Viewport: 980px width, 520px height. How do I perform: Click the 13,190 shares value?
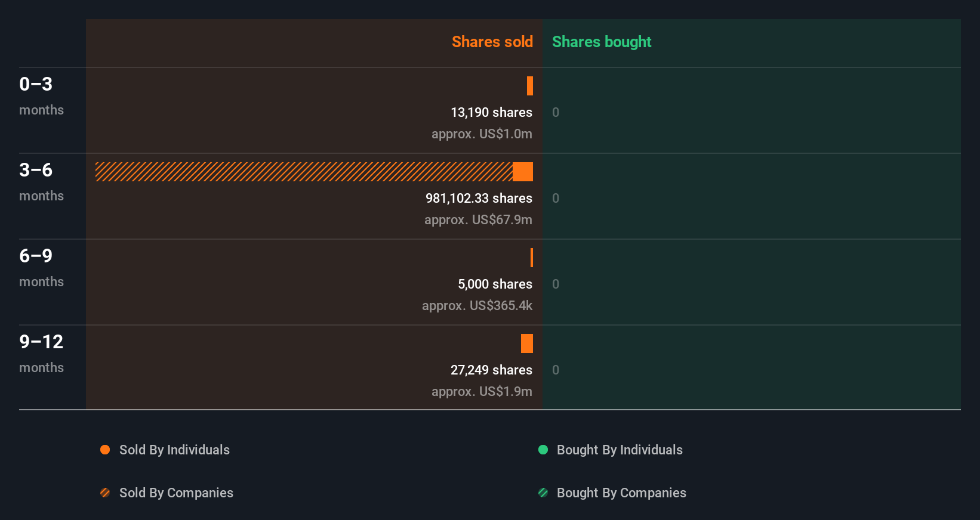(x=491, y=112)
